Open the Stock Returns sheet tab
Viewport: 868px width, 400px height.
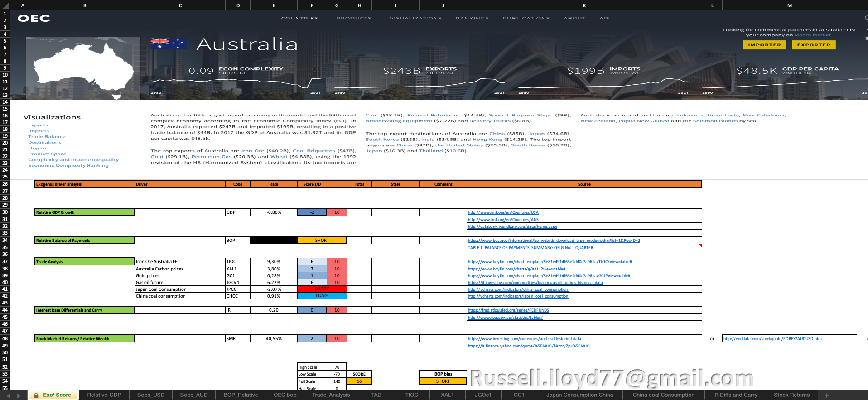(x=791, y=395)
